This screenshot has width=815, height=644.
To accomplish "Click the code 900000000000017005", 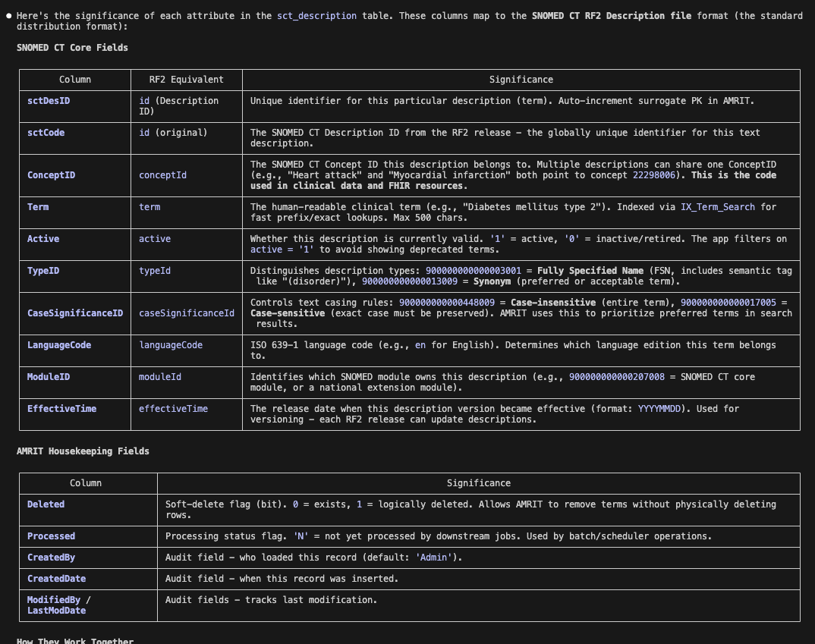I will (x=728, y=302).
